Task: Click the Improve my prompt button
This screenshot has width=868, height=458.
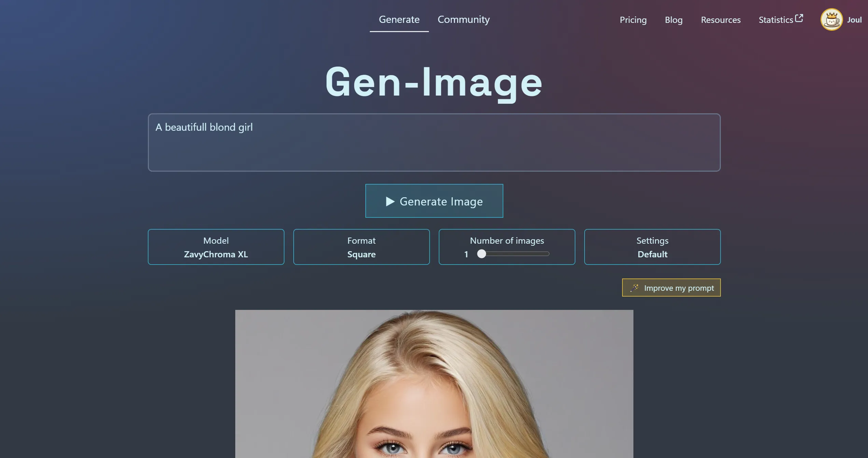Action: 671,288
